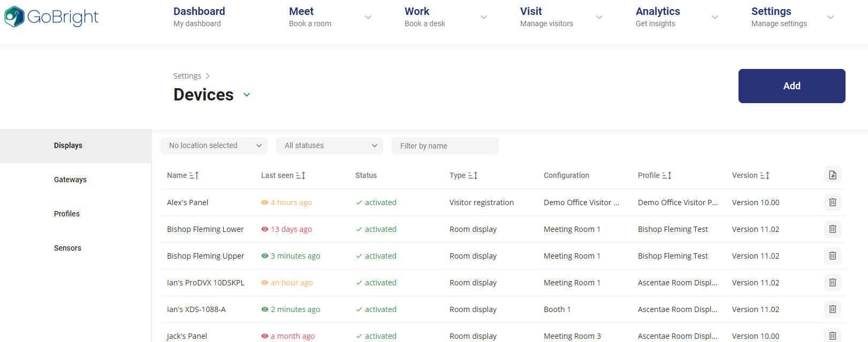Viewport: 868px width, 342px height.
Task: Open the Ian's XDS-1088-A device row
Action: click(x=503, y=309)
